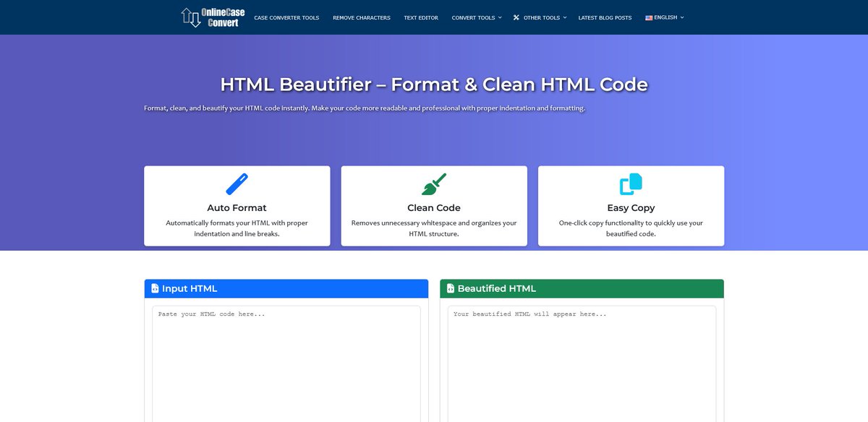868x422 pixels.
Task: Click the code file icon beside Input HTML
Action: (x=155, y=288)
